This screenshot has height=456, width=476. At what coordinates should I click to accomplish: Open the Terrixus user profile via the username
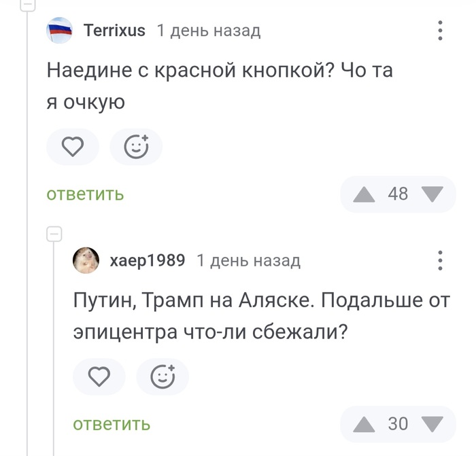pyautogui.click(x=114, y=31)
